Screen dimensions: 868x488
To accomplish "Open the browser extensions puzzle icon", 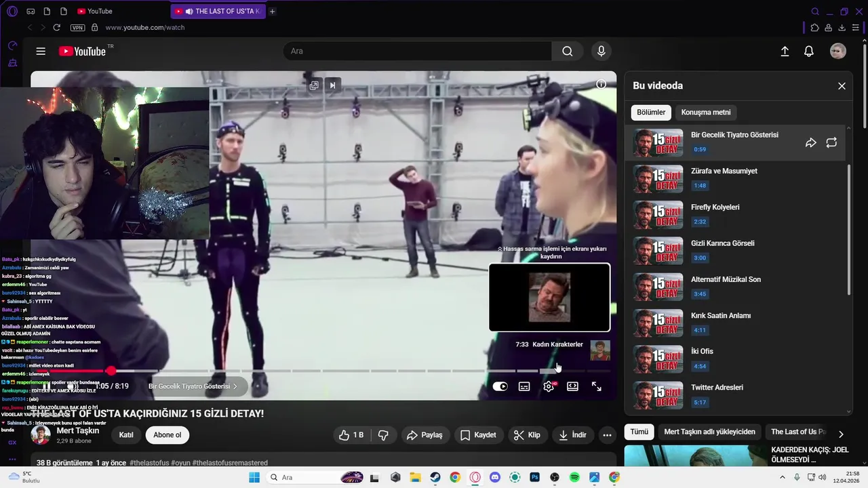I will point(815,28).
